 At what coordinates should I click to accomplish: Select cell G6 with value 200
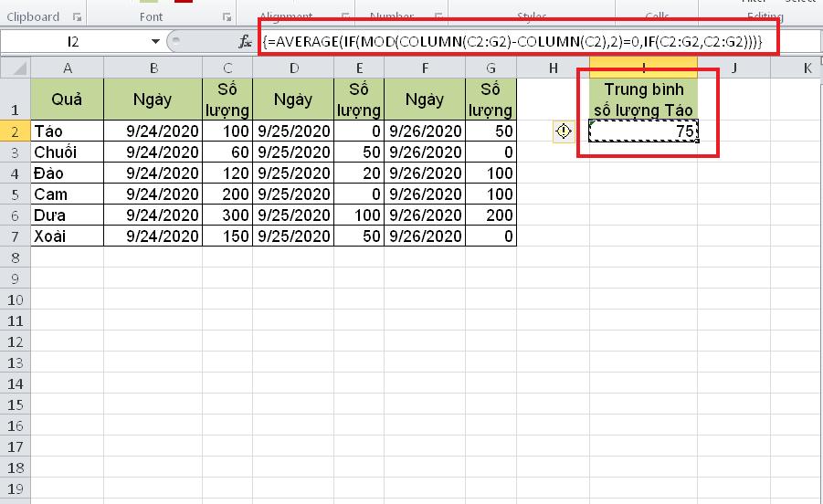click(x=491, y=215)
